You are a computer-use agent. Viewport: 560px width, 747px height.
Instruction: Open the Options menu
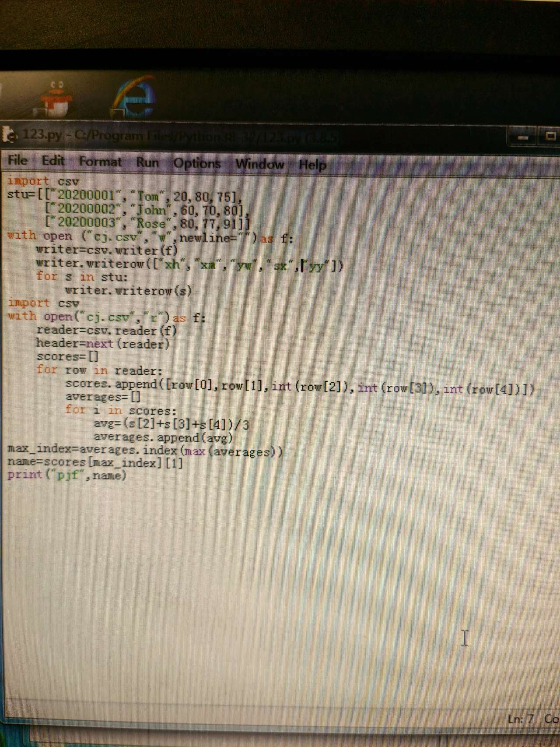tap(197, 163)
